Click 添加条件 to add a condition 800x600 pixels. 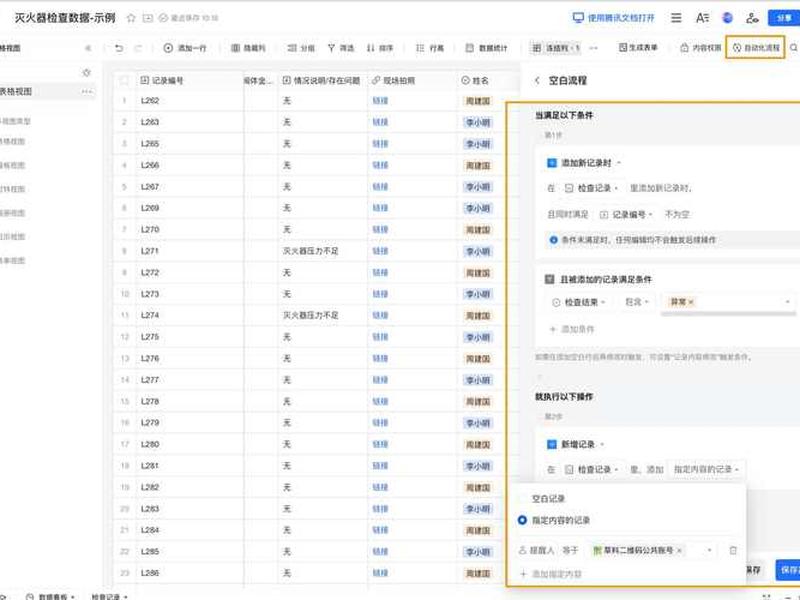coord(571,330)
